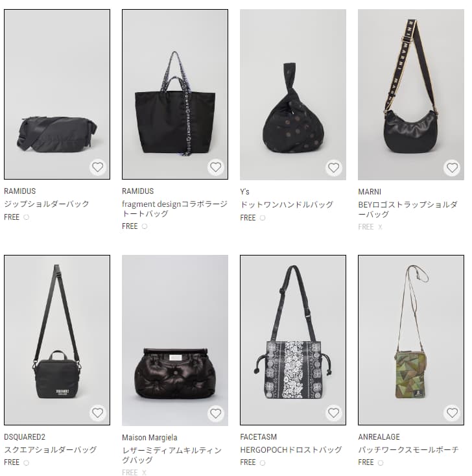Click スクエアショルダーバッグ product name
The image size is (472, 476).
(50, 449)
